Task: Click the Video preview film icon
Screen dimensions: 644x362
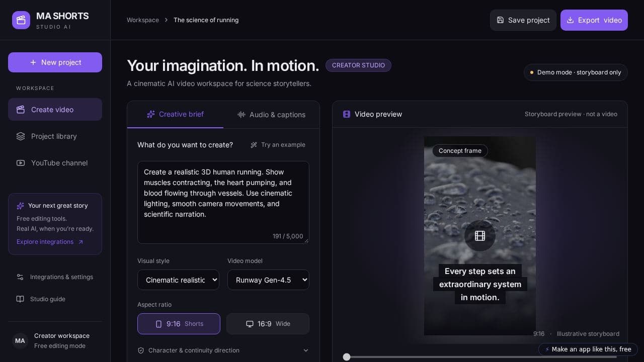Action: [x=347, y=114]
